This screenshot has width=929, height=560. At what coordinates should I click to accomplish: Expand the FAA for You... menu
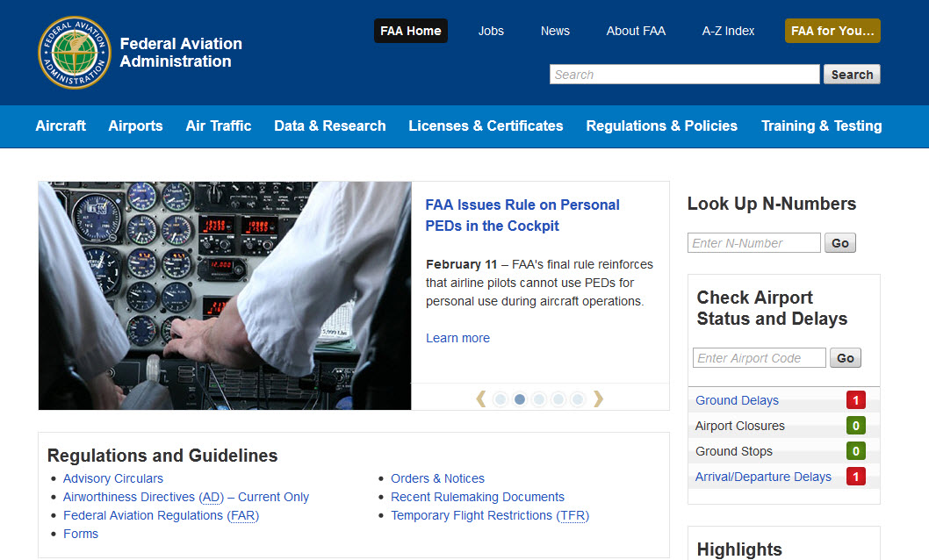pyautogui.click(x=832, y=31)
